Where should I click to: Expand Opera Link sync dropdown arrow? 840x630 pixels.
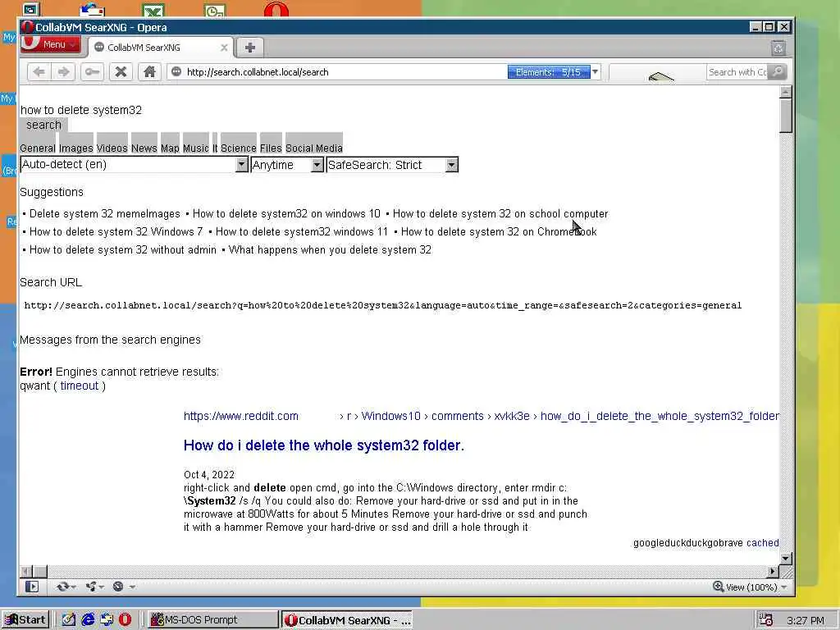(x=73, y=587)
